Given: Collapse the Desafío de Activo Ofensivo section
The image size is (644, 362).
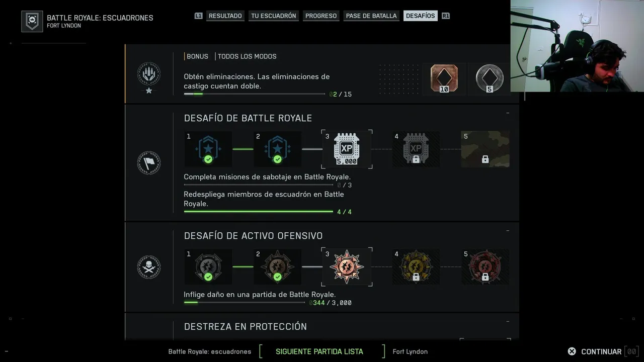Looking at the screenshot, I should click(x=508, y=231).
